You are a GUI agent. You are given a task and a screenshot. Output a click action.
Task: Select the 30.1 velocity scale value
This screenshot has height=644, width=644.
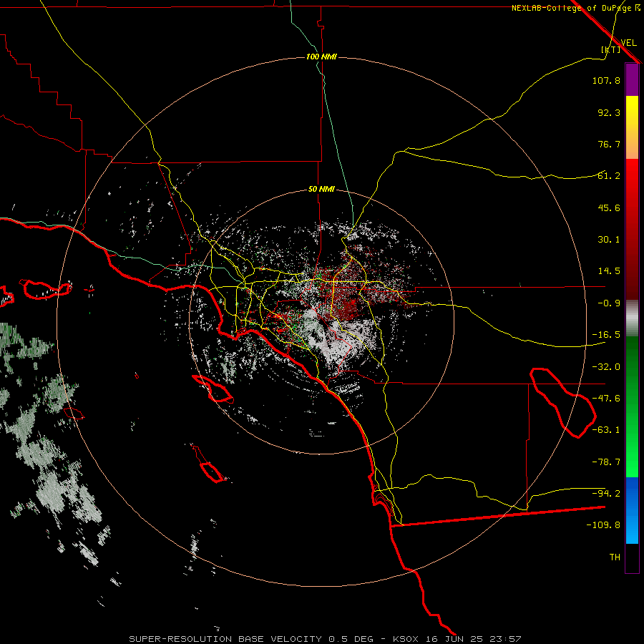pos(609,240)
